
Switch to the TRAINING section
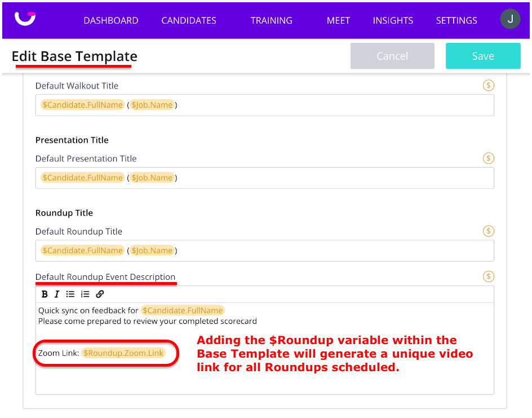(x=271, y=20)
